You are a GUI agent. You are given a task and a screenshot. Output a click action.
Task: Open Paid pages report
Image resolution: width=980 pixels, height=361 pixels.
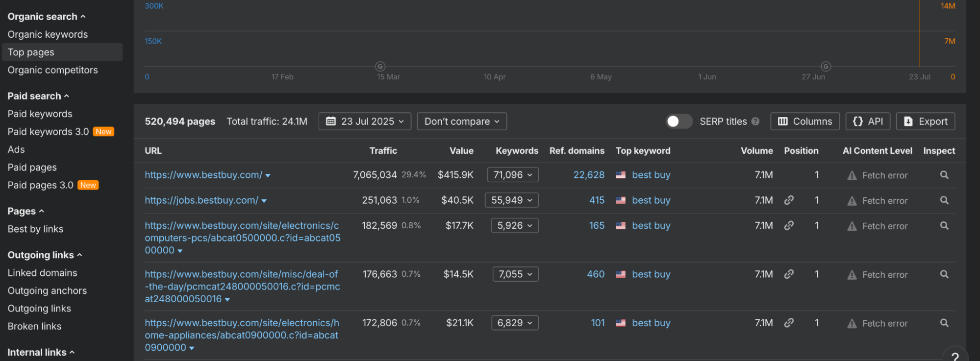pyautogui.click(x=32, y=168)
